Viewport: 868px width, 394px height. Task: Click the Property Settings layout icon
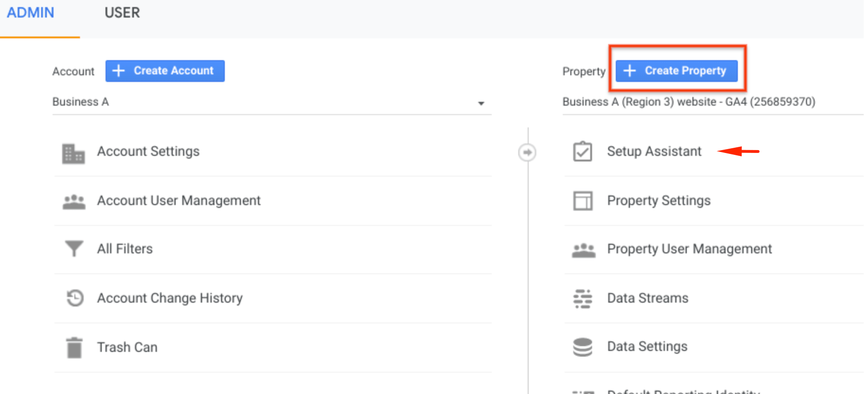(x=583, y=201)
